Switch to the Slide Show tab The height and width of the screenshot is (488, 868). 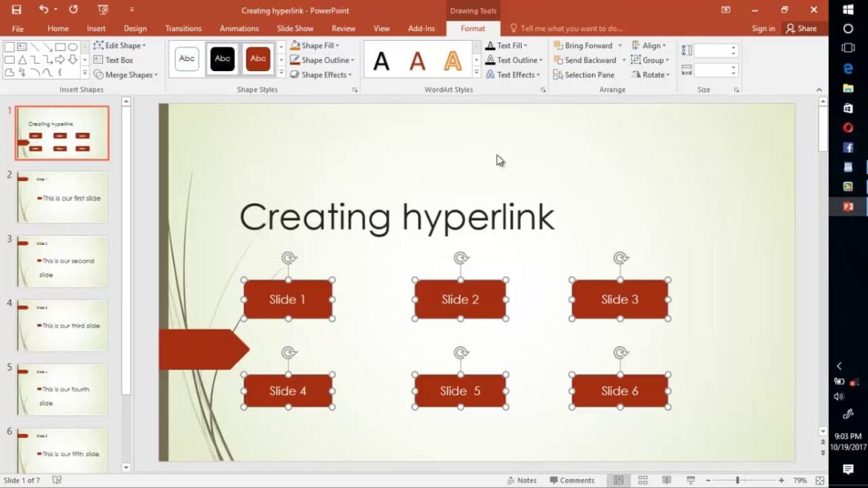[295, 28]
